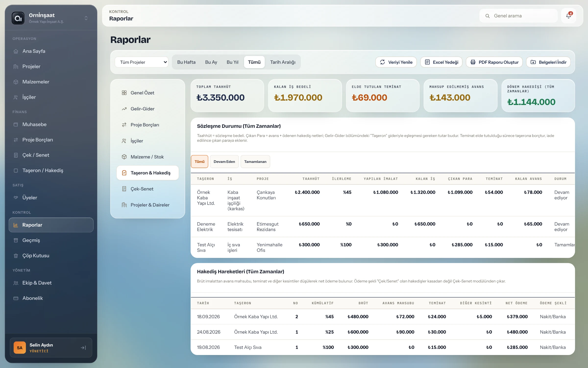The width and height of the screenshot is (588, 368).
Task: Open the Malzeme / Stok report section
Action: [x=147, y=157]
